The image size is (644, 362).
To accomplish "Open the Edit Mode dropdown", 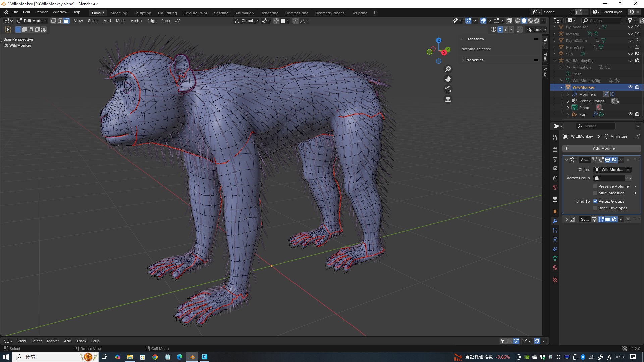I will [x=32, y=21].
